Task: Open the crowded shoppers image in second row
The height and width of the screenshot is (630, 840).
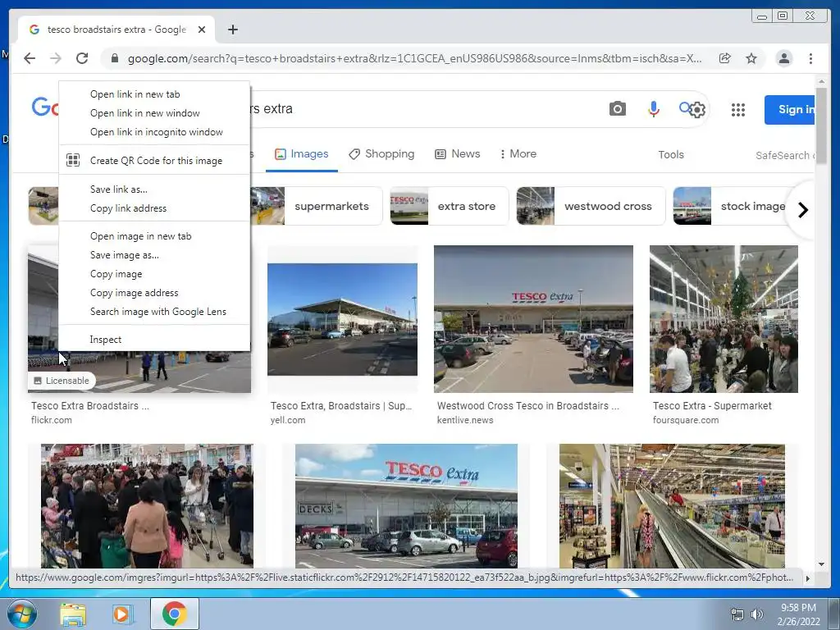Action: [x=147, y=505]
